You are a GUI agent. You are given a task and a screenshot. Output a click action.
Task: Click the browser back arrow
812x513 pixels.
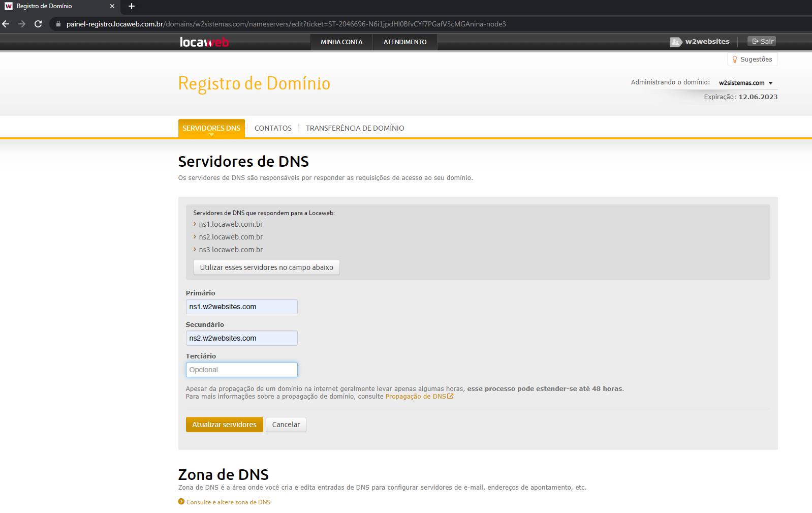pyautogui.click(x=6, y=24)
